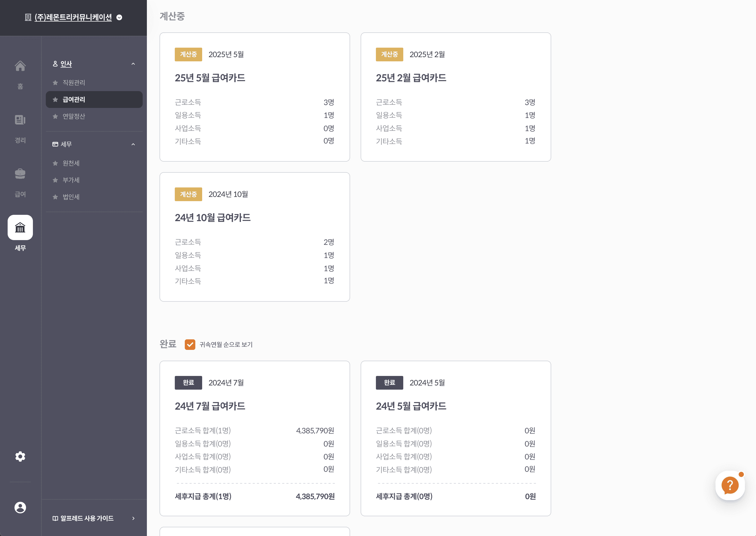This screenshot has height=536, width=756.
Task: Open the 경리 accounting sidebar icon
Action: [x=20, y=120]
